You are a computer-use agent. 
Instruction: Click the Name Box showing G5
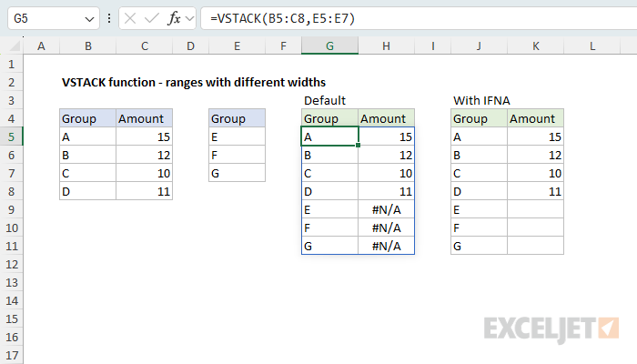tap(53, 18)
